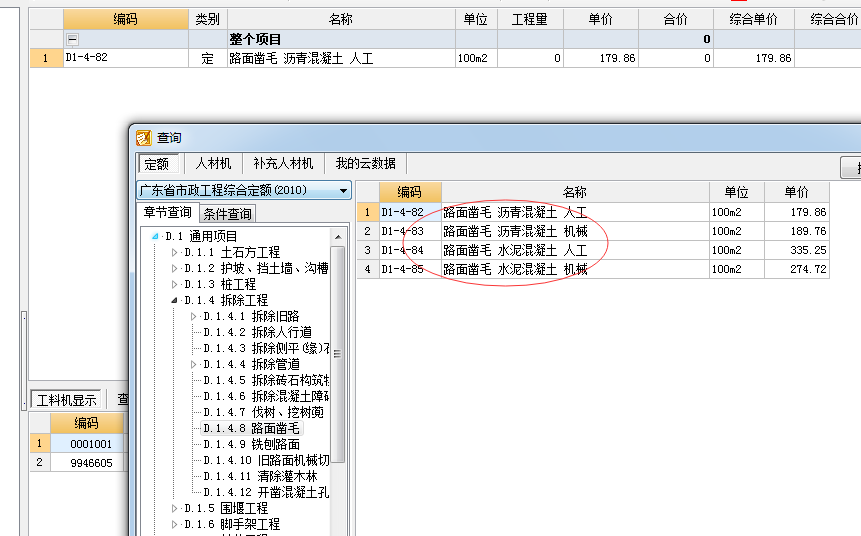Screen dimensions: 861x536
Task: Select D.1.4.12 开凿混凝土孔 item
Action: (266, 492)
